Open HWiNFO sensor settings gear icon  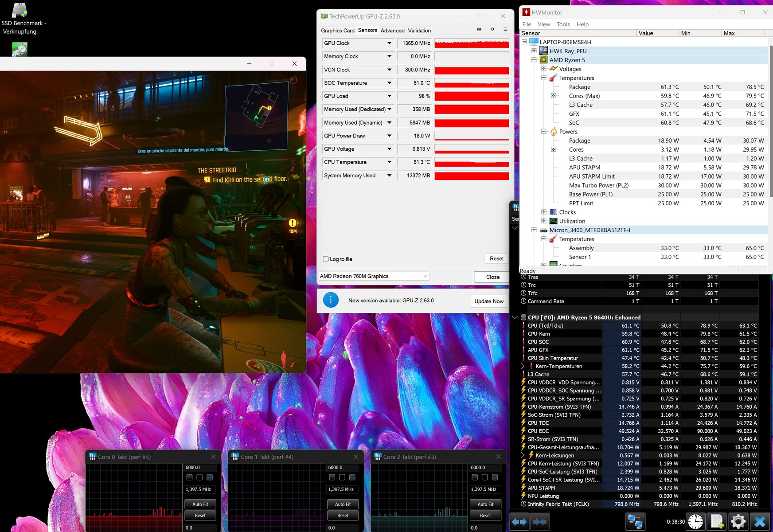pyautogui.click(x=738, y=522)
